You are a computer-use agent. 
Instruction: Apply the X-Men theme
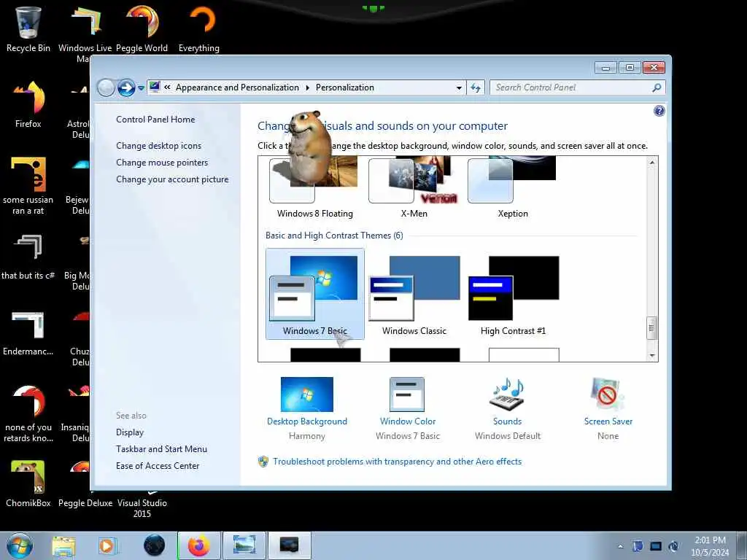[414, 189]
